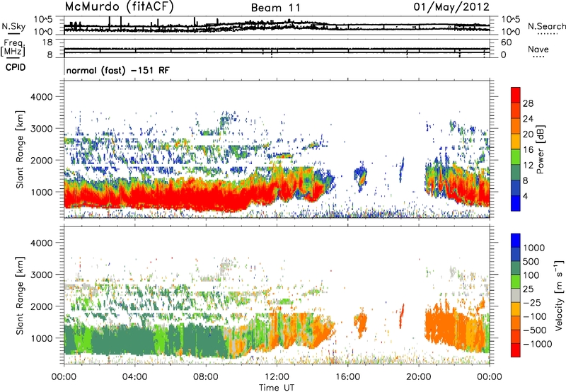Viewport: 566px width, 392px height.
Task: Select the CPID row label
Action: coord(16,67)
